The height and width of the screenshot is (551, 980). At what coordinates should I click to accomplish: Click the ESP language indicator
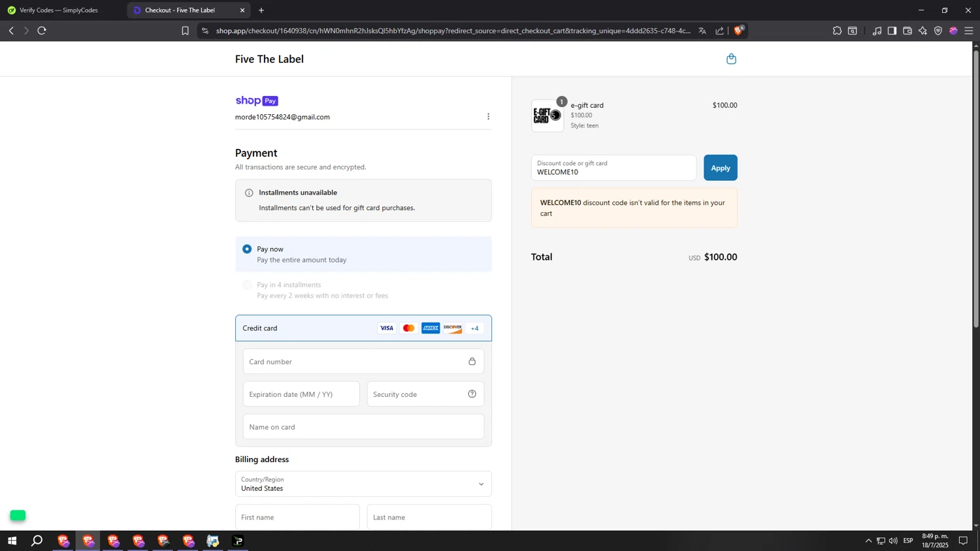908,541
